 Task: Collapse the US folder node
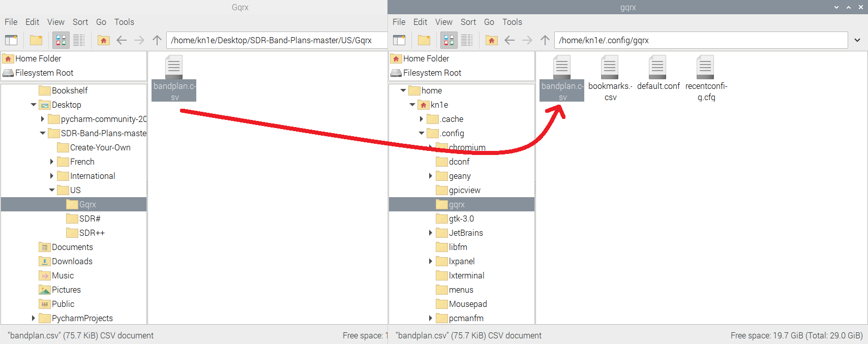click(52, 190)
